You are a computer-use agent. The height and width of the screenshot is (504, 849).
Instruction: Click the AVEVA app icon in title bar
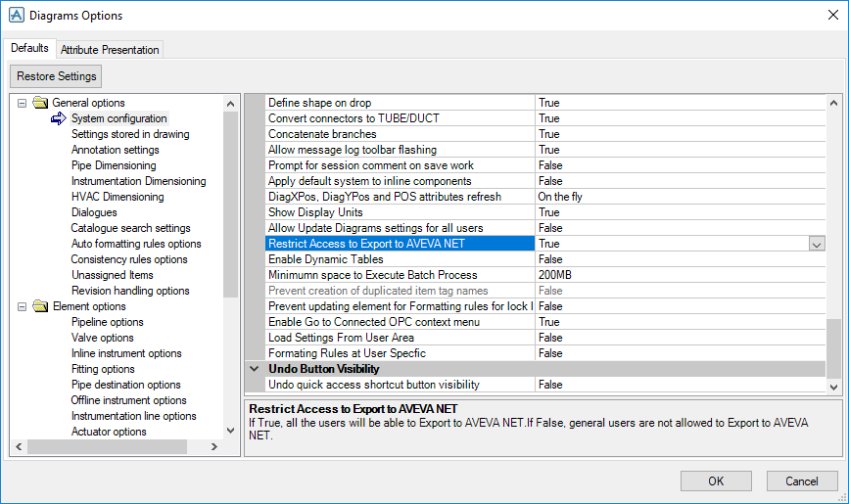tap(15, 16)
